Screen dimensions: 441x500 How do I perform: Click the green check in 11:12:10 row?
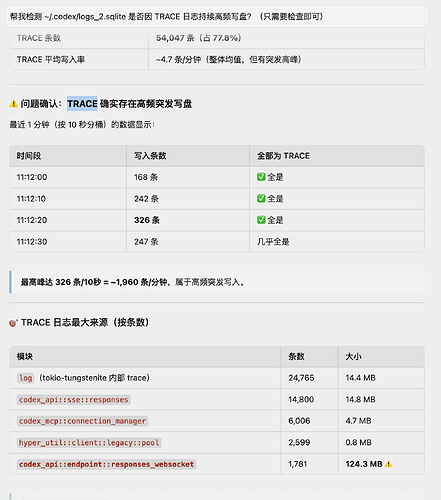click(x=261, y=198)
